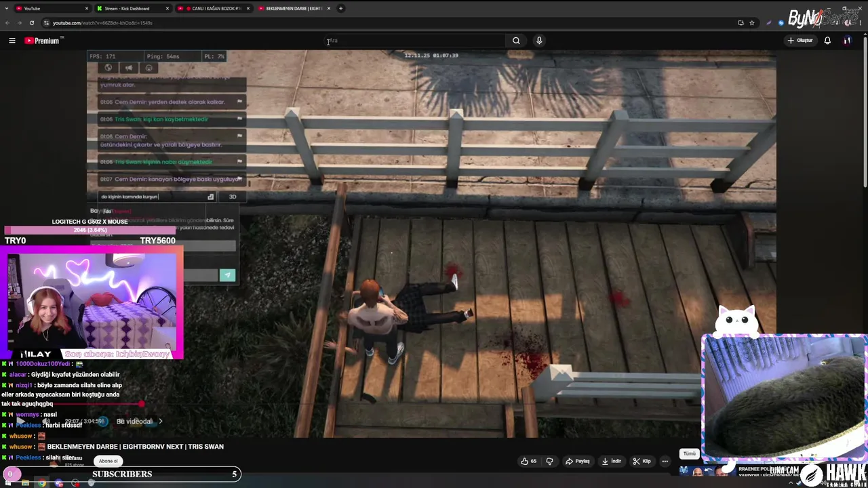Click the SUBSCRIBERS counter text

122,474
